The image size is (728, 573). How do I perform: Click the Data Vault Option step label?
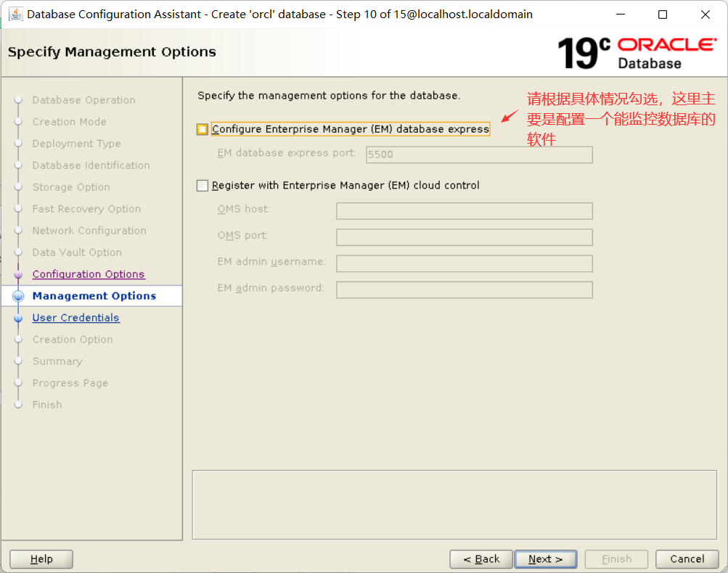click(78, 253)
